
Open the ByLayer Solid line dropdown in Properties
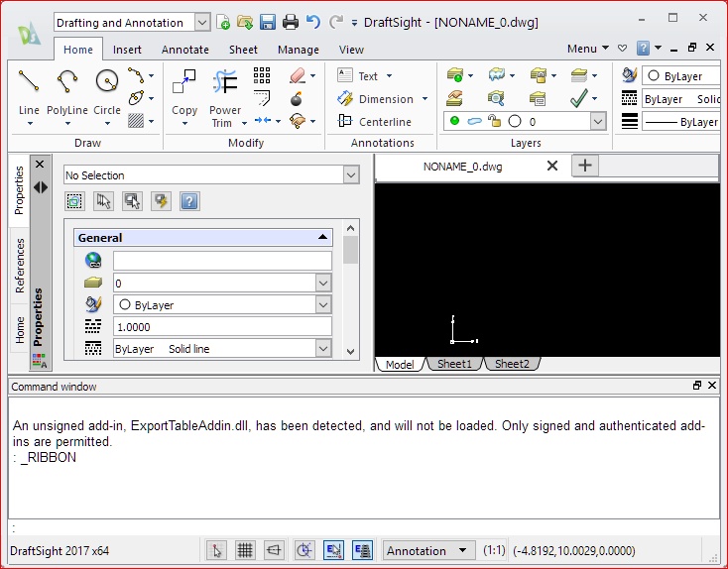pyautogui.click(x=323, y=349)
